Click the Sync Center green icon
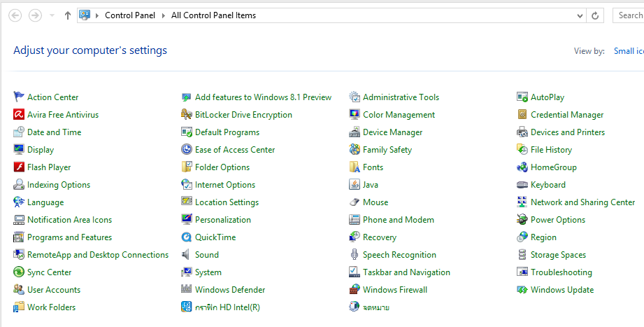The height and width of the screenshot is (327, 644). coord(19,272)
